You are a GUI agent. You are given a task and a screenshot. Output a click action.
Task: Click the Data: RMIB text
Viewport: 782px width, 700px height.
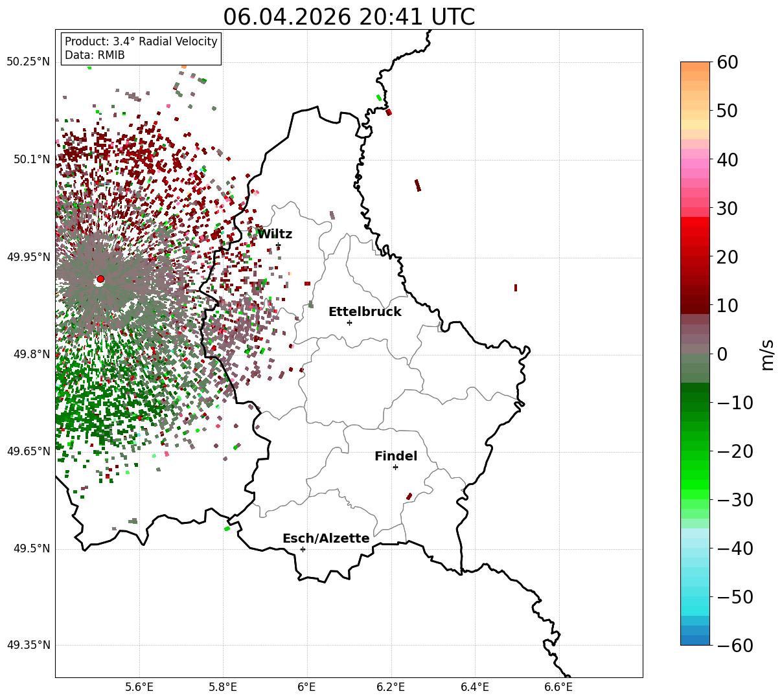coord(95,55)
